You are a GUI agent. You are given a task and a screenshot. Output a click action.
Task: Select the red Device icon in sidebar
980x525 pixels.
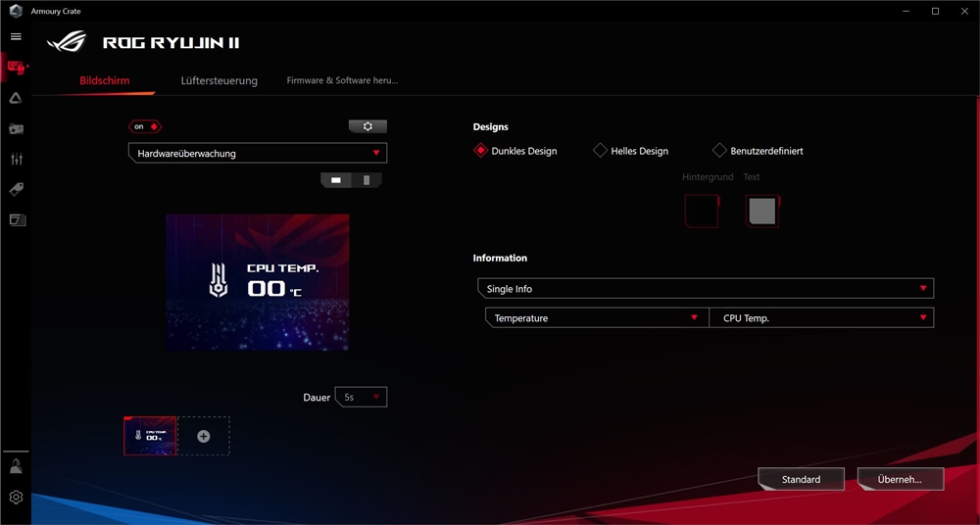17,67
